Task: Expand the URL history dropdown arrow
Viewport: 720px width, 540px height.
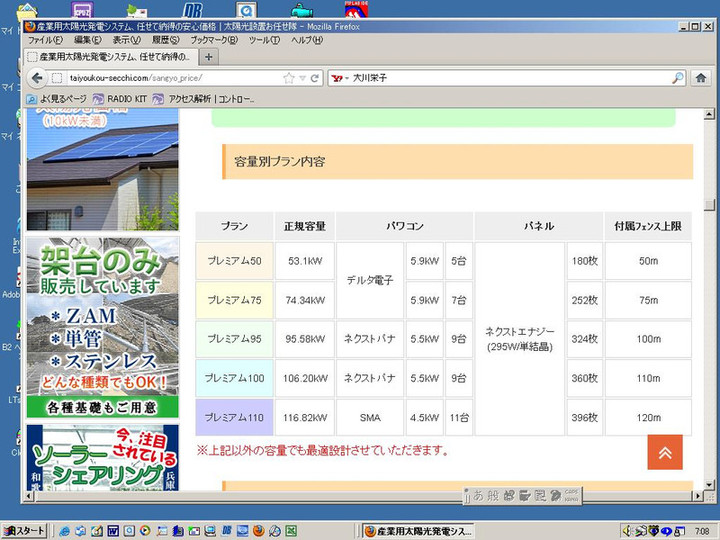Action: (302, 78)
